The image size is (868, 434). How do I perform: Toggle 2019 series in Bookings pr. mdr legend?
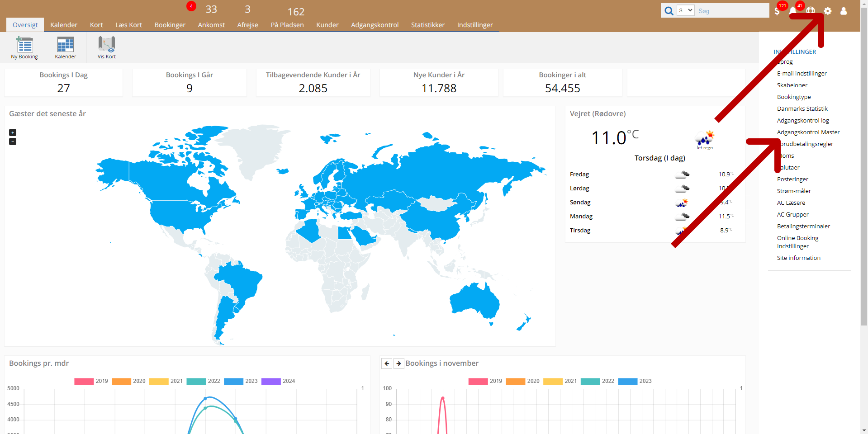84,381
